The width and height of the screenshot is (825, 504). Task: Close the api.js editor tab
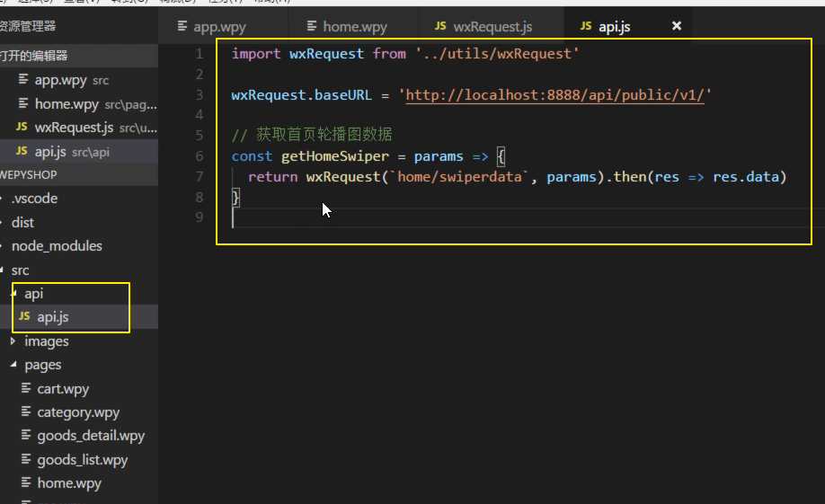[x=677, y=26]
